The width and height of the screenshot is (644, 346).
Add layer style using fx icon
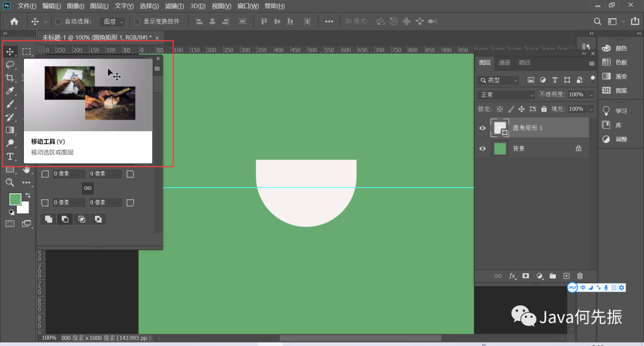click(x=512, y=276)
